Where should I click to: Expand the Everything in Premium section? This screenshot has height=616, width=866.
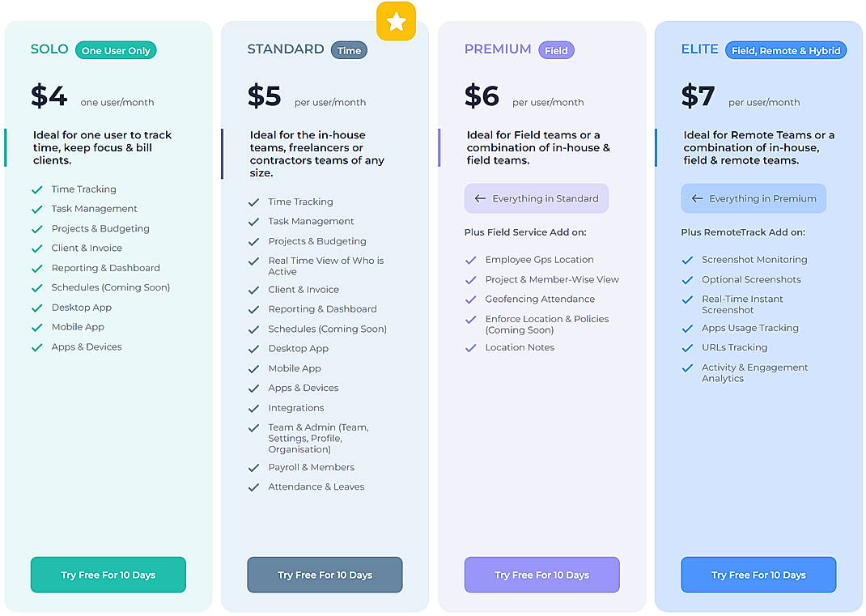(753, 198)
